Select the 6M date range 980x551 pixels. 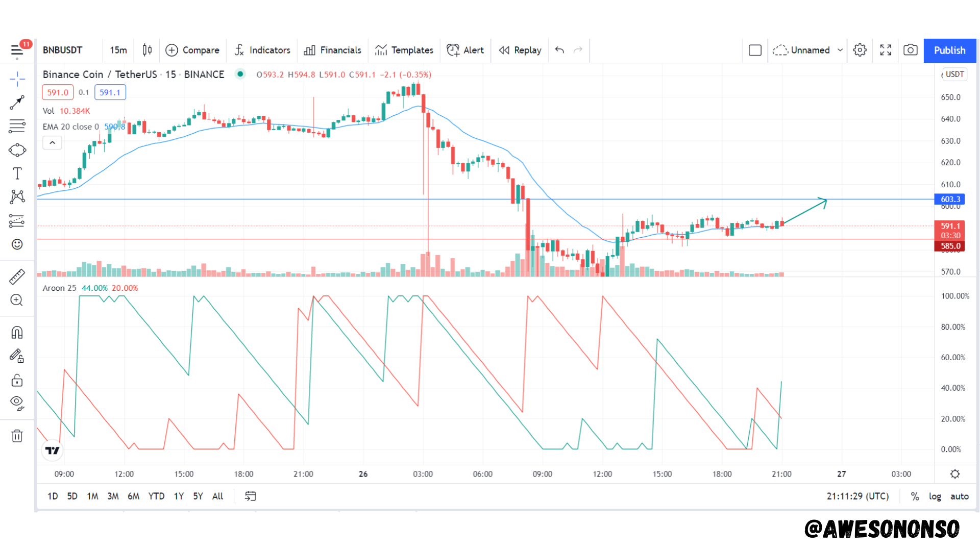coord(133,496)
